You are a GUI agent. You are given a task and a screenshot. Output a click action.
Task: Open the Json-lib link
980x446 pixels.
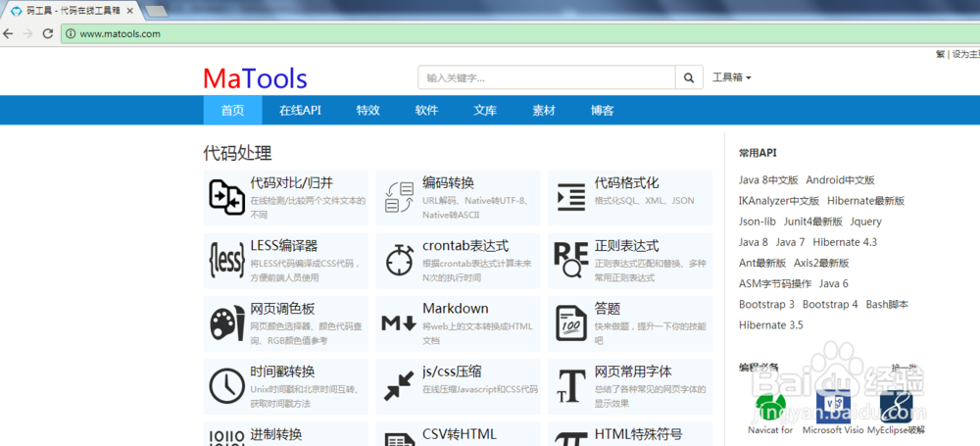758,222
